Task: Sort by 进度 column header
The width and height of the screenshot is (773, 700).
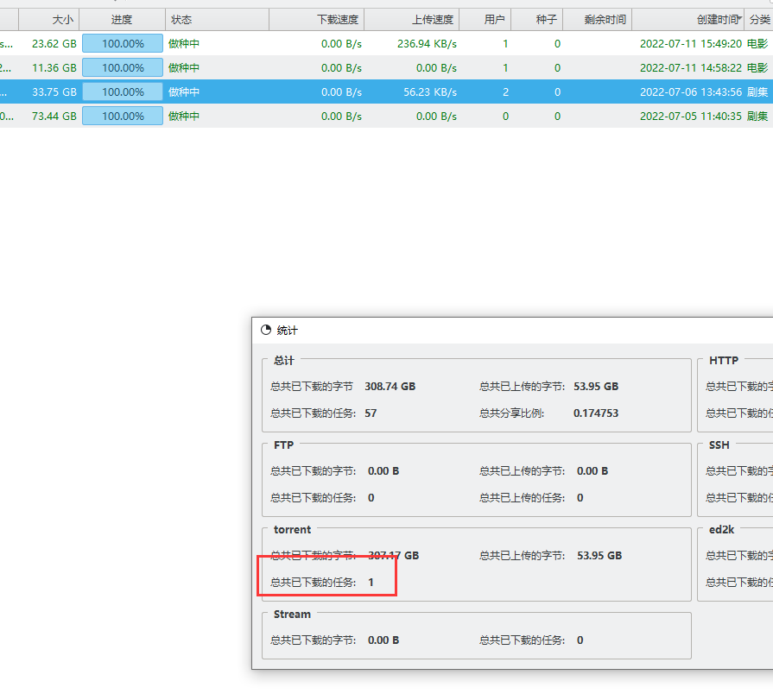Action: point(123,20)
